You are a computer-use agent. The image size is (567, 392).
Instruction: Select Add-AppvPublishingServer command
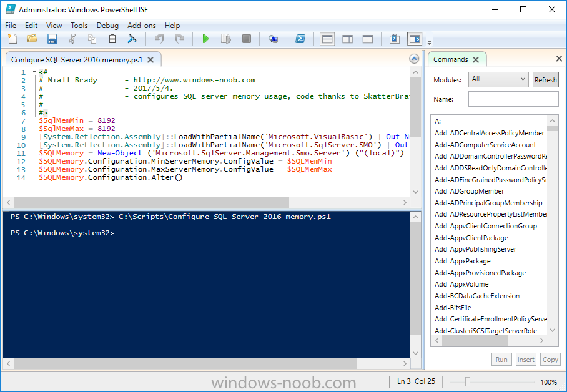(475, 249)
